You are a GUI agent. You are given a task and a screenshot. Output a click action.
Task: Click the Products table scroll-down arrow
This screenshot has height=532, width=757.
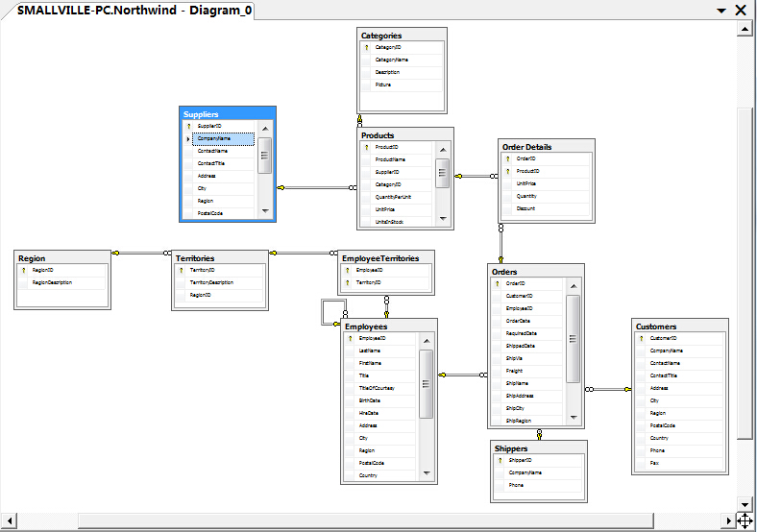pyautogui.click(x=443, y=219)
